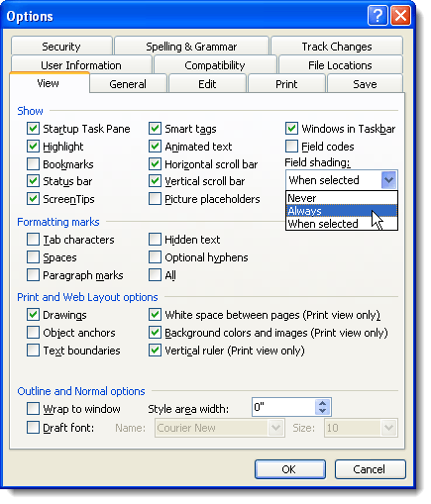Viewport: 431px width, 504px height.
Task: Enable Wrap to window
Action: 33,409
